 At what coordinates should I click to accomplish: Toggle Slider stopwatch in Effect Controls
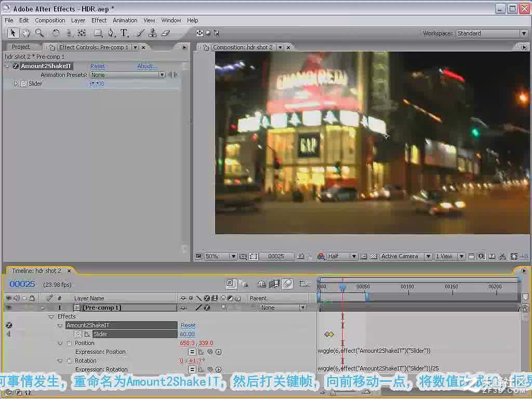point(24,84)
